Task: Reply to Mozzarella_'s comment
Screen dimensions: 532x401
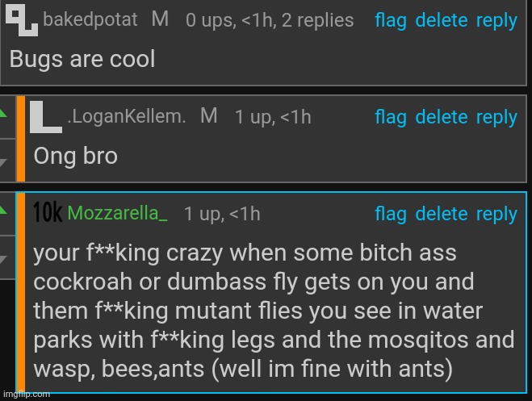Action: (496, 215)
